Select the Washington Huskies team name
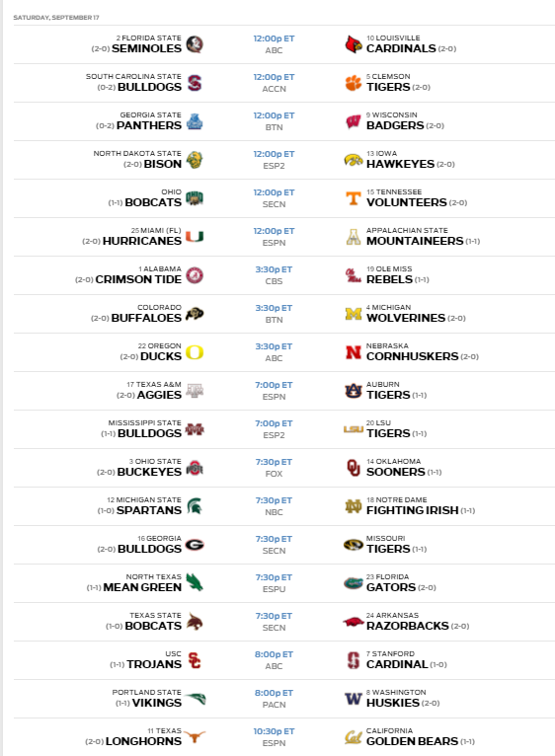Viewport: 555px width, 756px height. pyautogui.click(x=392, y=703)
